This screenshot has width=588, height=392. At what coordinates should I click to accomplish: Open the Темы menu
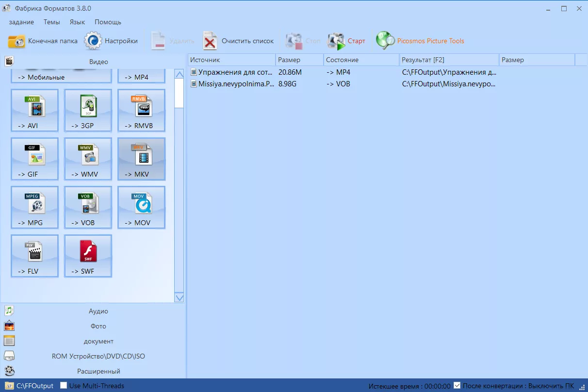point(51,22)
